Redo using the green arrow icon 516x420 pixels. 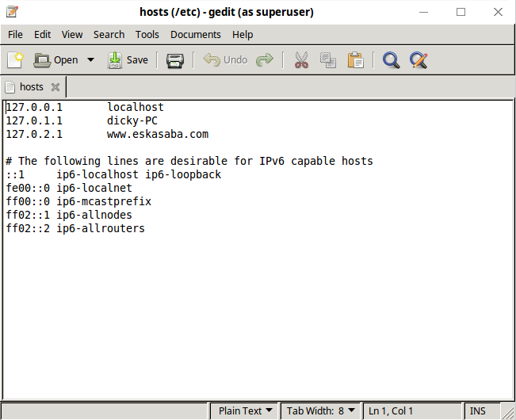(265, 60)
